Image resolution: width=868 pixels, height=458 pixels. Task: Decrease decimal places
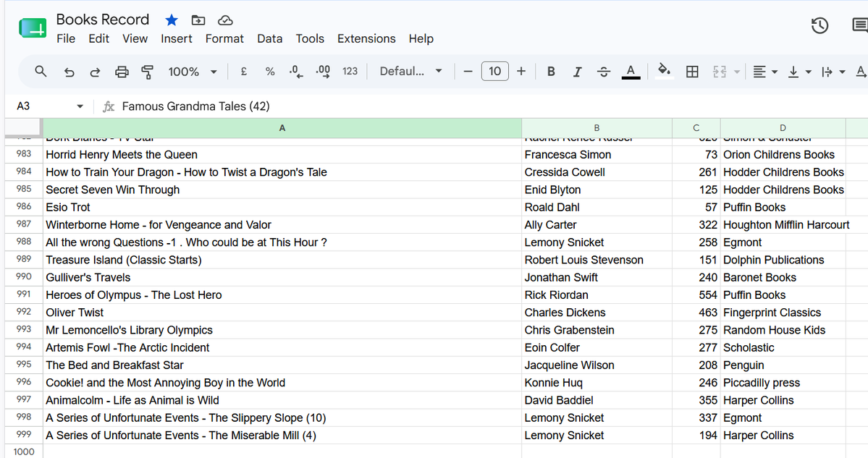pyautogui.click(x=296, y=72)
